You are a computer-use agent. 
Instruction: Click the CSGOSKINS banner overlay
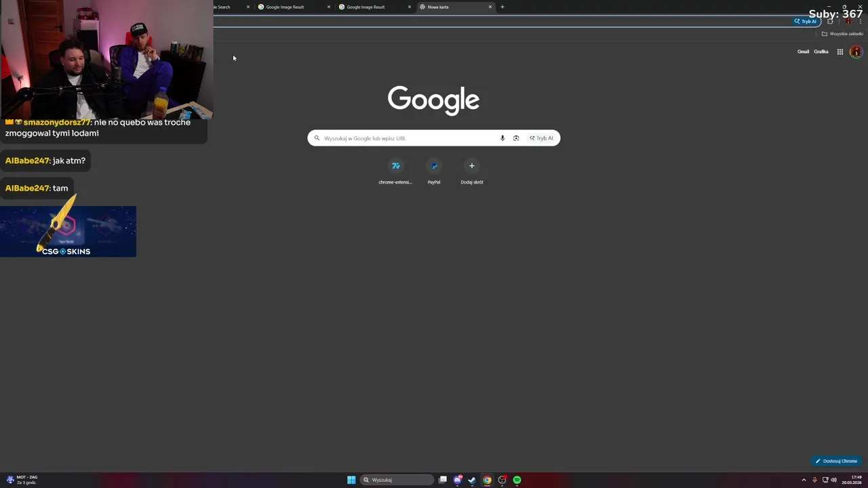point(68,232)
